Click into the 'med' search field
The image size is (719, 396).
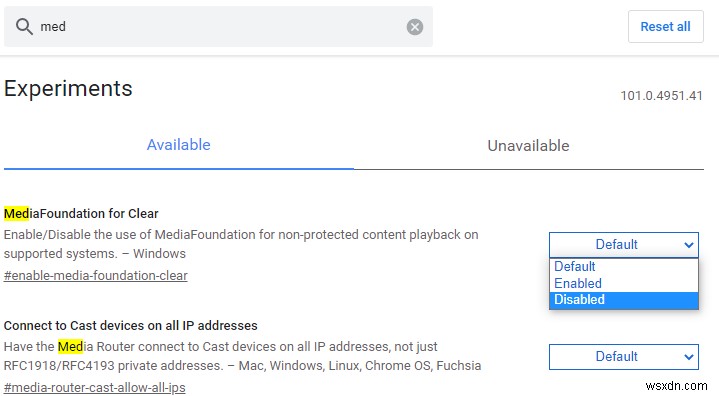click(218, 27)
